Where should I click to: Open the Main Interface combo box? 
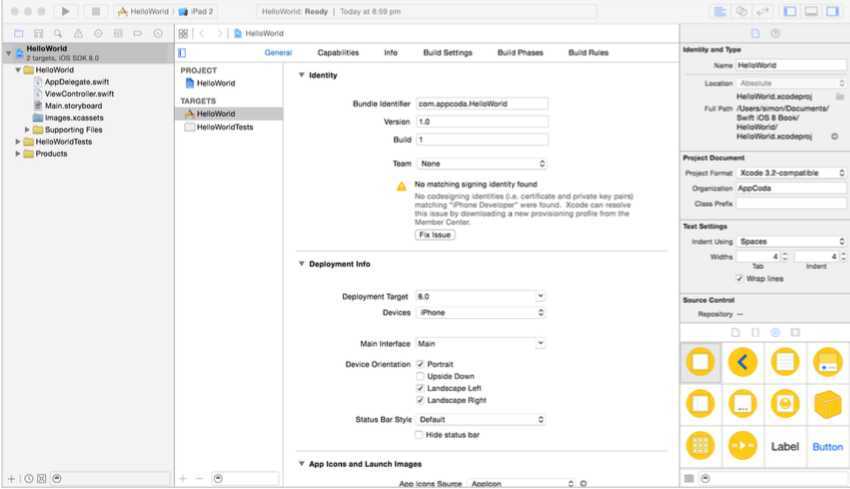[480, 343]
